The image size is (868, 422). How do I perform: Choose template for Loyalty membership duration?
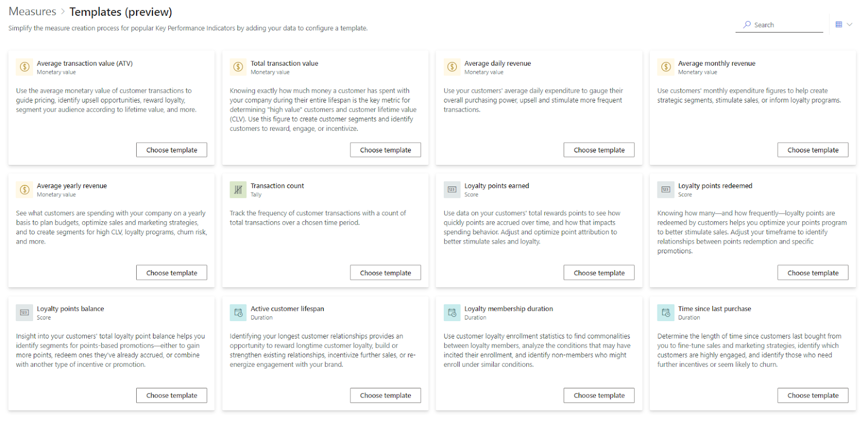tap(599, 395)
